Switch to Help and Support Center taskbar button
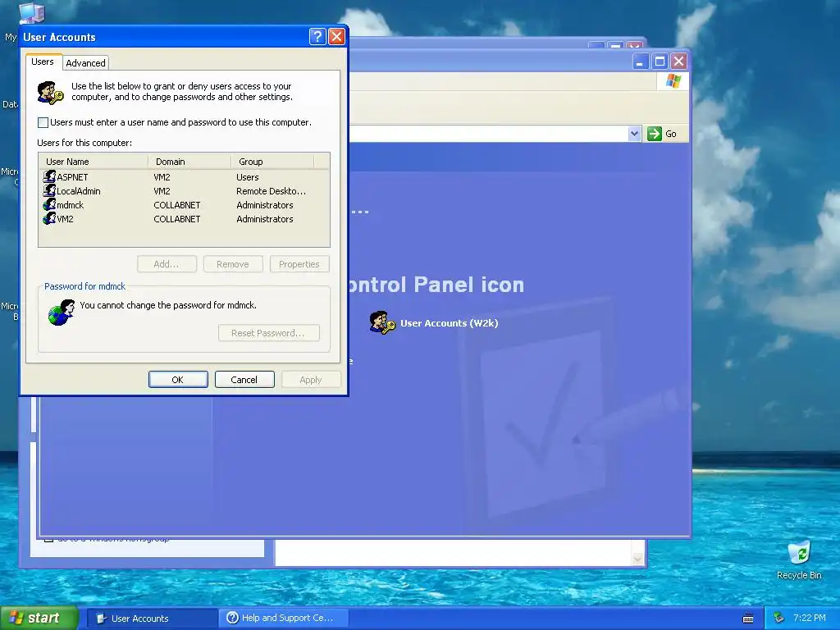840x630 pixels. click(x=284, y=619)
